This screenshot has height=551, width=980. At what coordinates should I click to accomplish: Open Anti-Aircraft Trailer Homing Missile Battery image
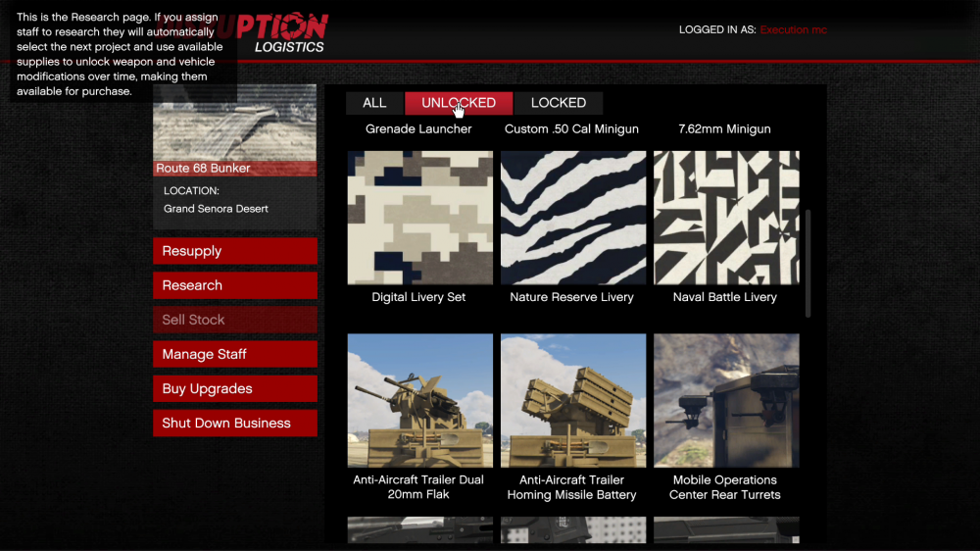click(573, 400)
